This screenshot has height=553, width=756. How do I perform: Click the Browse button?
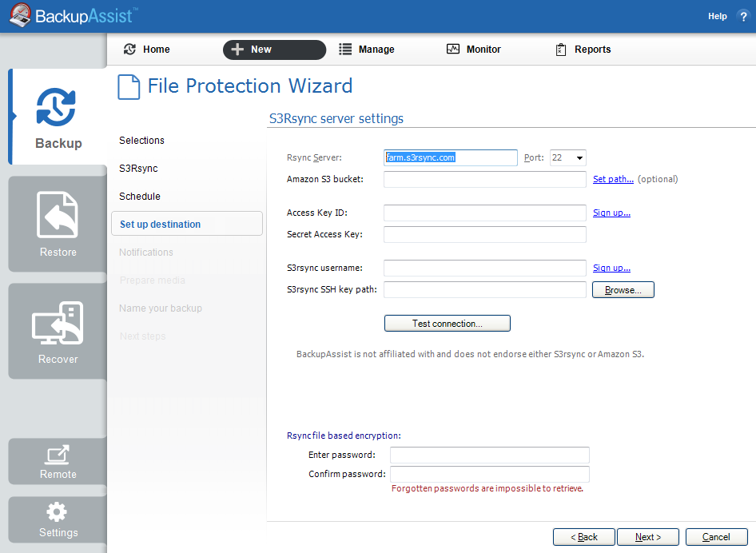623,290
